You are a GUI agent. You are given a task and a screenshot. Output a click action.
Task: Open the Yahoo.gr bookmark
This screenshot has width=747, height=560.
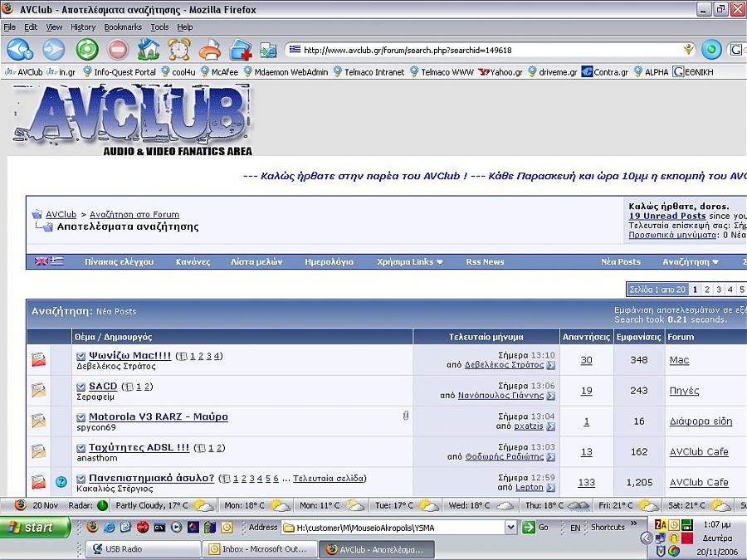click(x=500, y=72)
